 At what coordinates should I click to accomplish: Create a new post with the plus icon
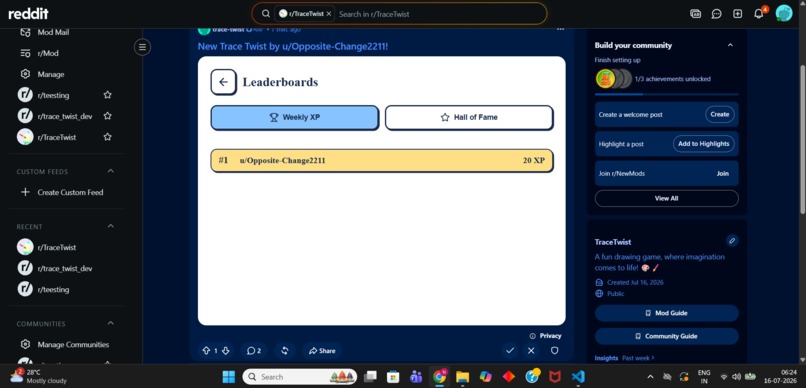[x=738, y=14]
